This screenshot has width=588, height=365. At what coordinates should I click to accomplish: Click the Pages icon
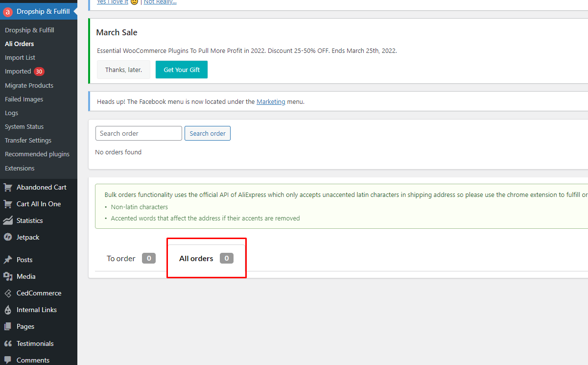(8, 326)
